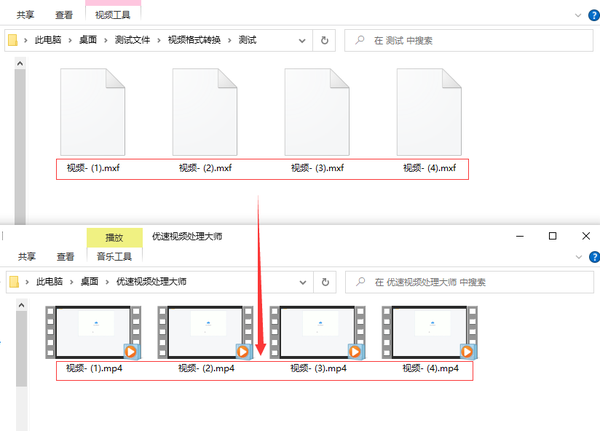The image size is (600, 431).
Task: Open address history dropdown in 优速视频处理大师 window
Action: pyautogui.click(x=303, y=282)
